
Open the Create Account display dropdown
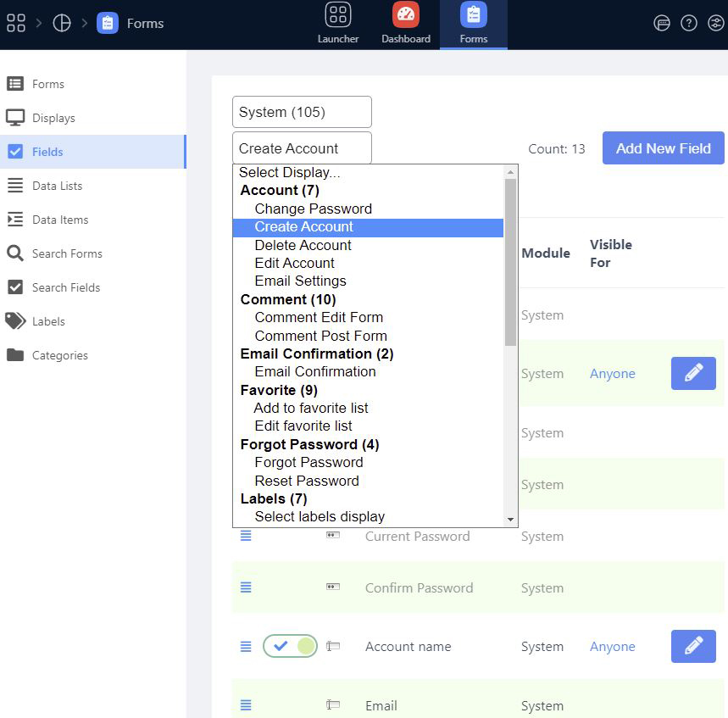pos(302,148)
